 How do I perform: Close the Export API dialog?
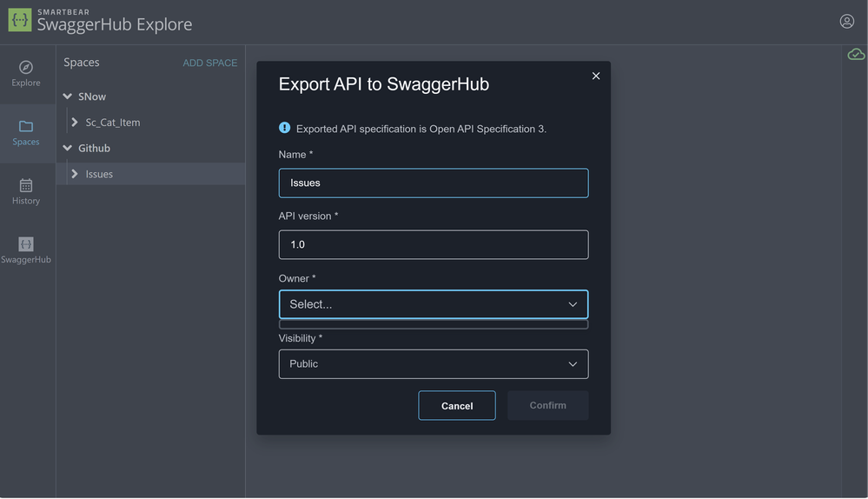[x=596, y=76]
